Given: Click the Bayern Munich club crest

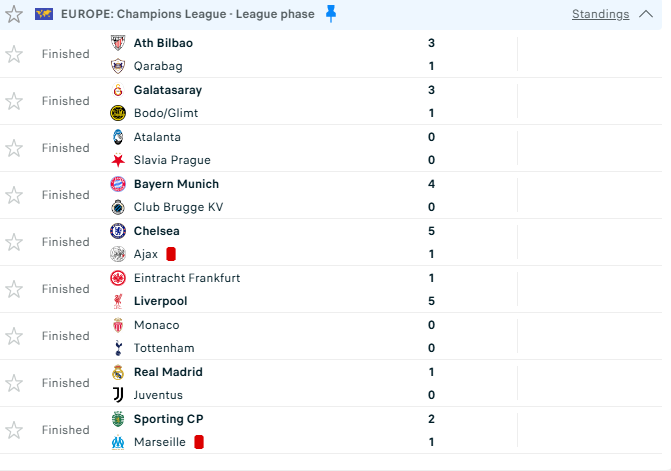Looking at the screenshot, I should click(118, 184).
